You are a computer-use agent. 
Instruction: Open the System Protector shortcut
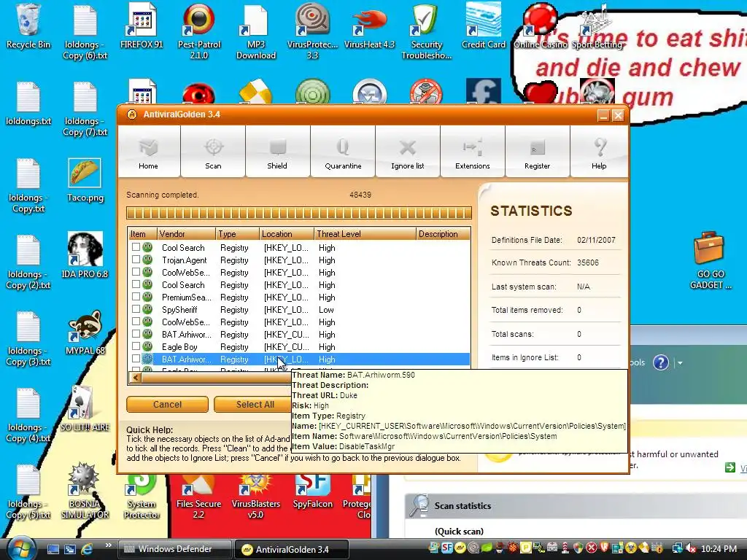[142, 497]
